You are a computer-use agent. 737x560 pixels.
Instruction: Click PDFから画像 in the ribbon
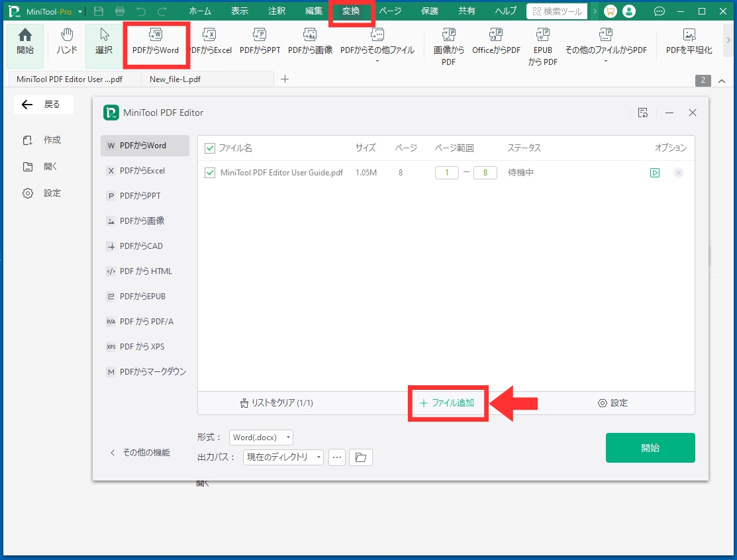pyautogui.click(x=310, y=41)
